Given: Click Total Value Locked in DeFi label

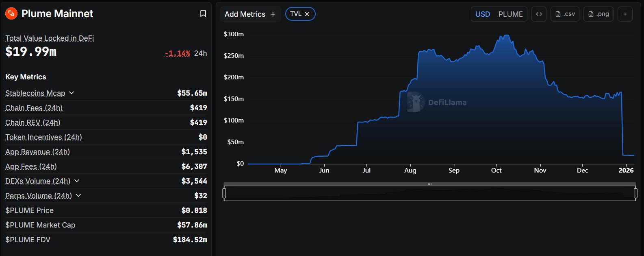Looking at the screenshot, I should coord(50,38).
